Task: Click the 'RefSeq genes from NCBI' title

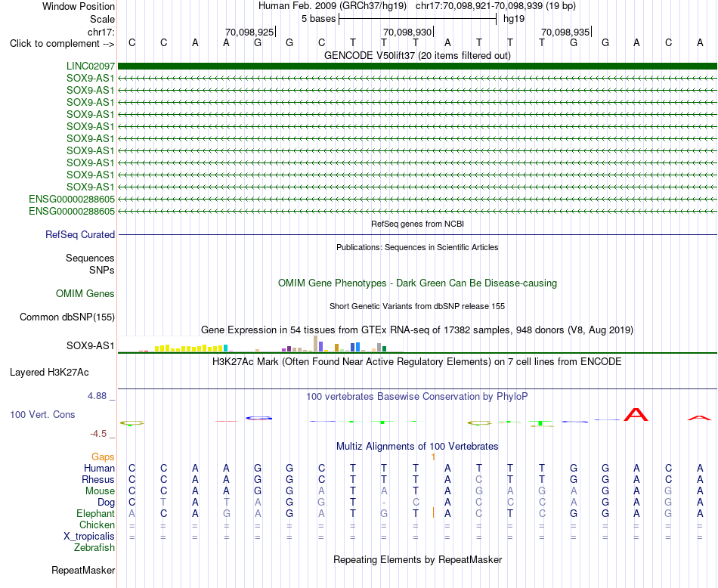Action: pos(417,224)
